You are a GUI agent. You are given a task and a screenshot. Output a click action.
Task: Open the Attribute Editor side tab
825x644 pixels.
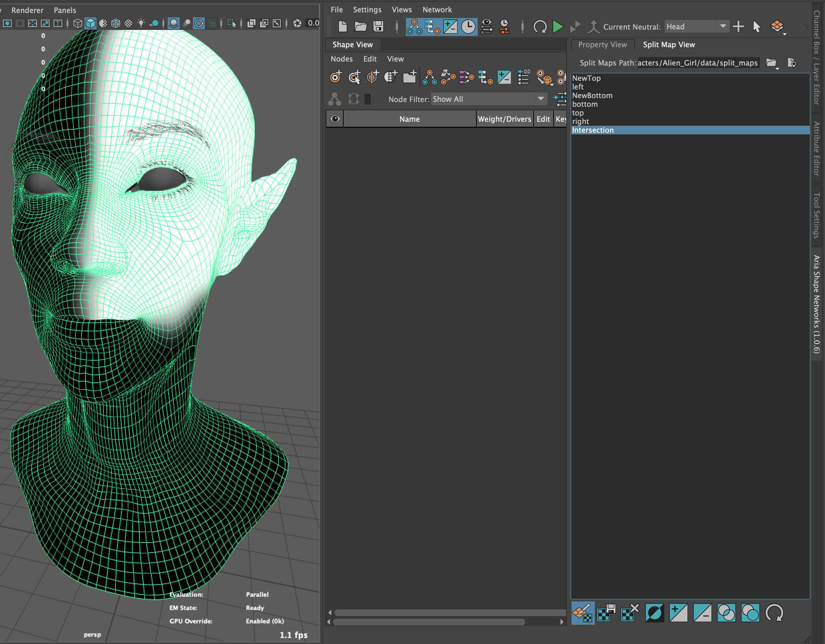(x=817, y=149)
